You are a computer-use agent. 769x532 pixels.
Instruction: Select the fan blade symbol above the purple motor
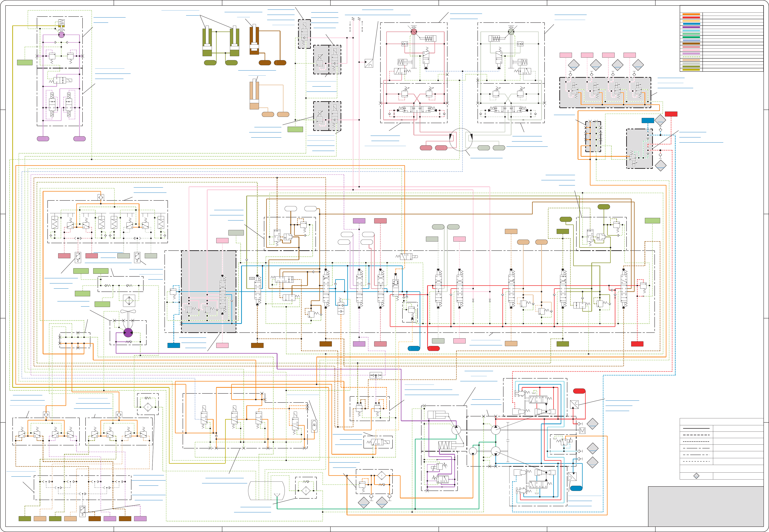[x=128, y=312]
